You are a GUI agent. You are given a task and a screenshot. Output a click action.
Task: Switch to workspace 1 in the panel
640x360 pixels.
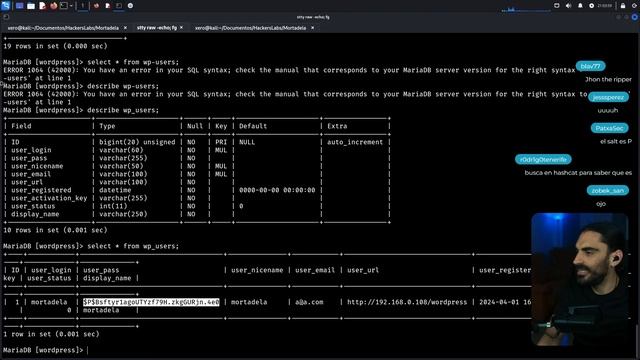pyautogui.click(x=82, y=6)
